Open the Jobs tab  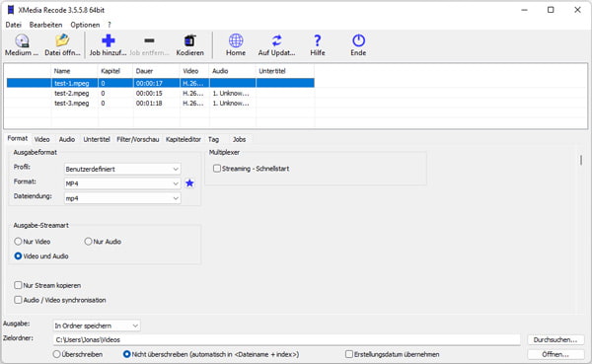pyautogui.click(x=239, y=139)
